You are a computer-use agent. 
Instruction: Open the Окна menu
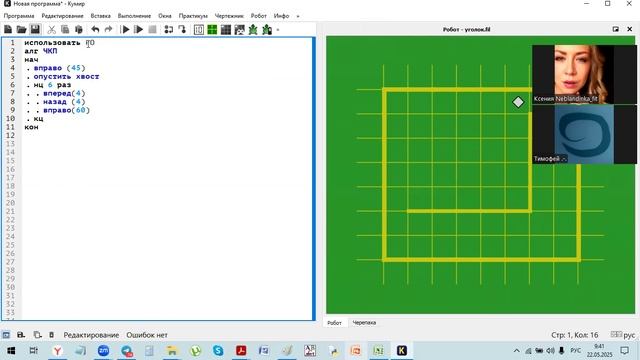click(165, 16)
